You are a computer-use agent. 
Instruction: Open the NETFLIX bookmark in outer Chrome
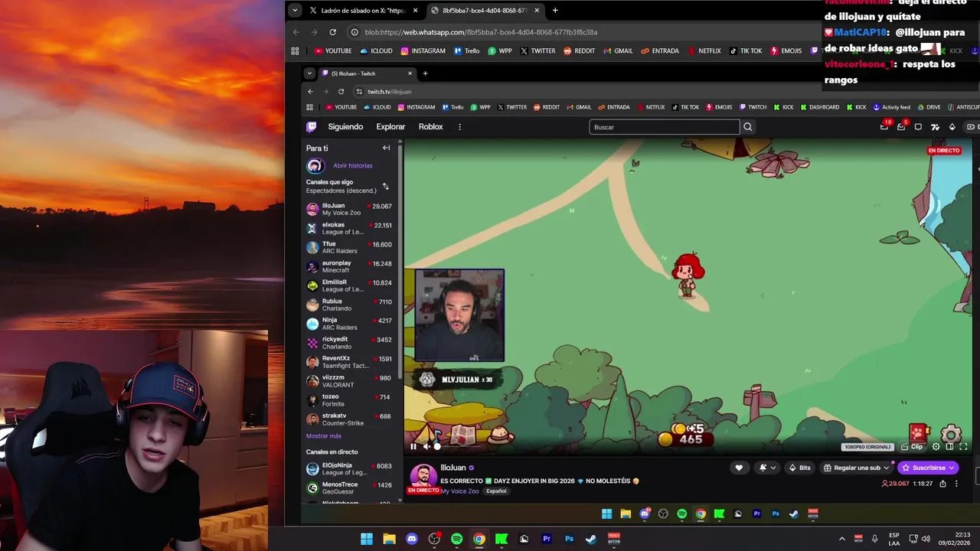(704, 51)
